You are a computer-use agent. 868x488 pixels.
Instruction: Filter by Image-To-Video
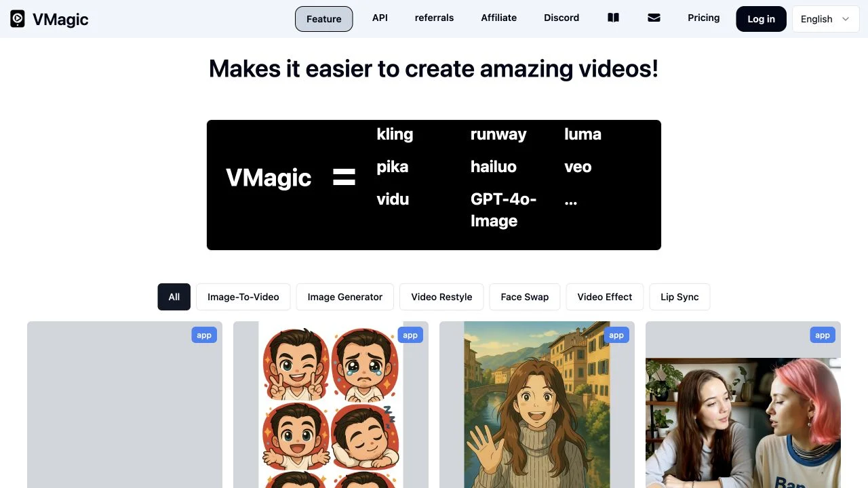coord(243,297)
